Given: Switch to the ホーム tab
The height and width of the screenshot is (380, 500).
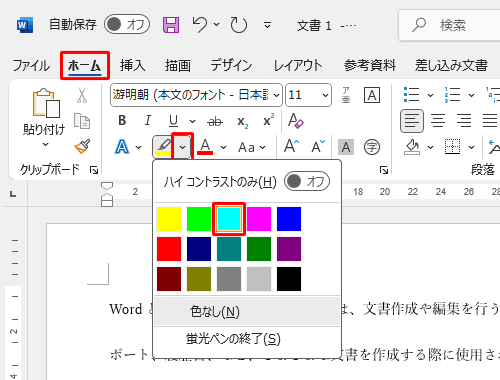Looking at the screenshot, I should pos(85,66).
